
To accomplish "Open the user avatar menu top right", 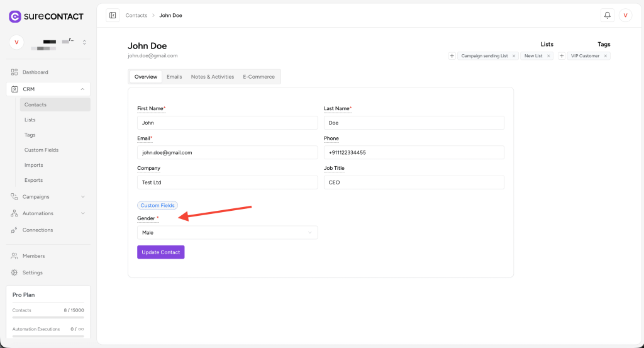I will click(625, 15).
